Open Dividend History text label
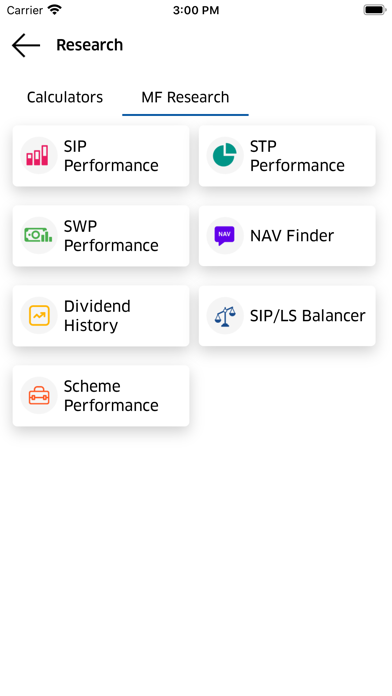 click(x=97, y=316)
